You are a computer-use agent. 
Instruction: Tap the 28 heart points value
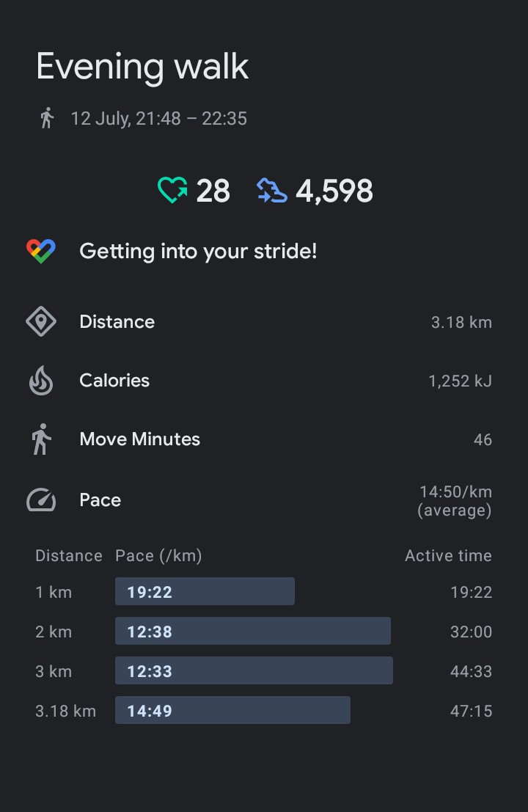point(213,191)
